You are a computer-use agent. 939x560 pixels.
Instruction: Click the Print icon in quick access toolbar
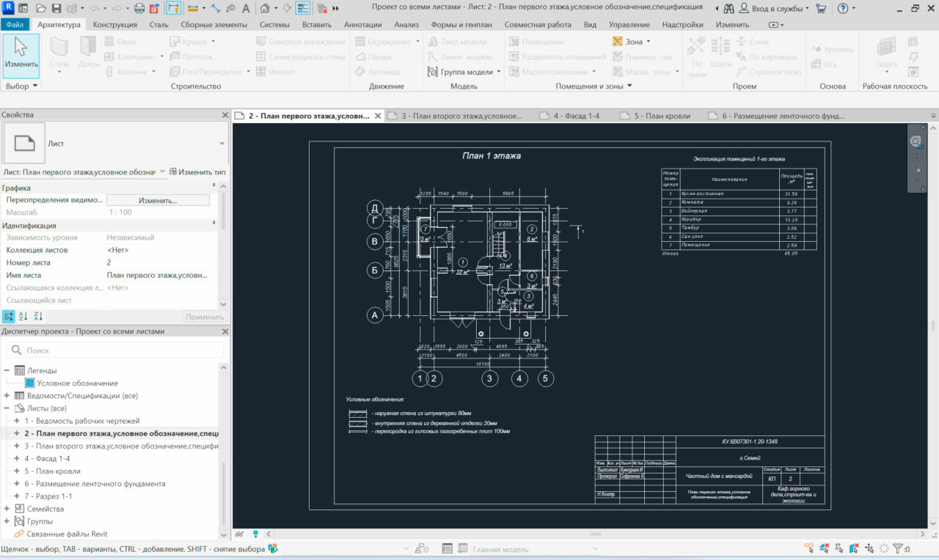139,9
